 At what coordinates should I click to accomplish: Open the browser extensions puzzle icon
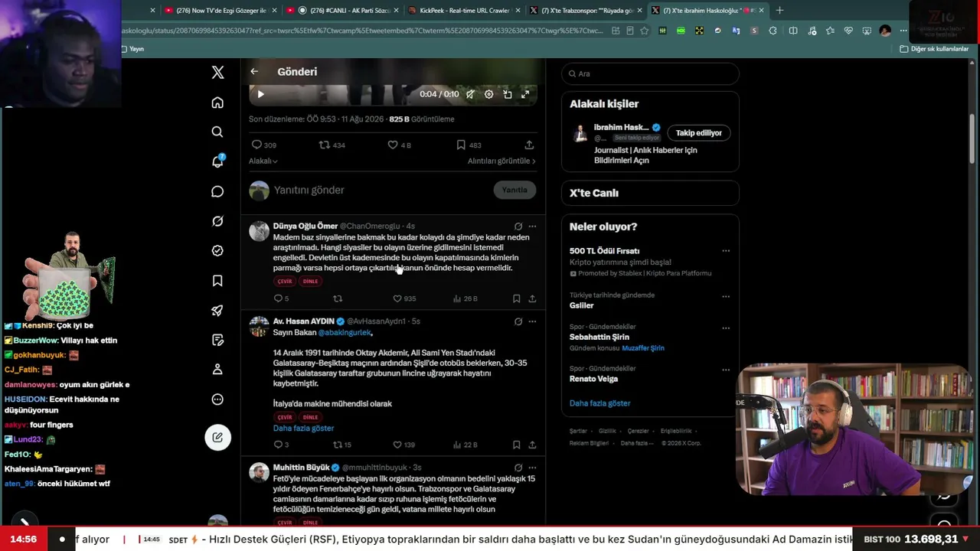coord(773,31)
